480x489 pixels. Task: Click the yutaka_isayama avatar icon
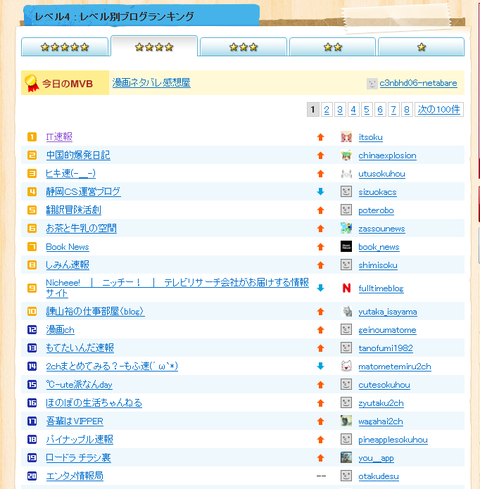point(347,311)
